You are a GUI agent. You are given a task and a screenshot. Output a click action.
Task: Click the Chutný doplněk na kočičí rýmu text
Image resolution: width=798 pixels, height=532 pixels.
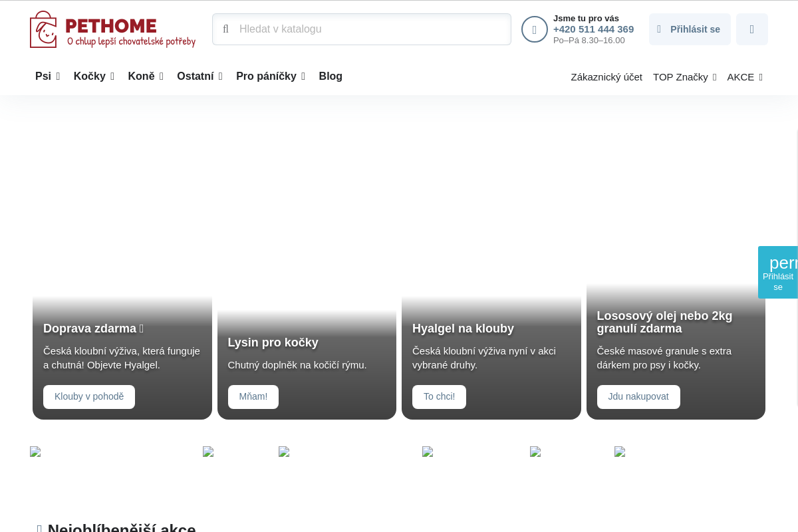[297, 365]
